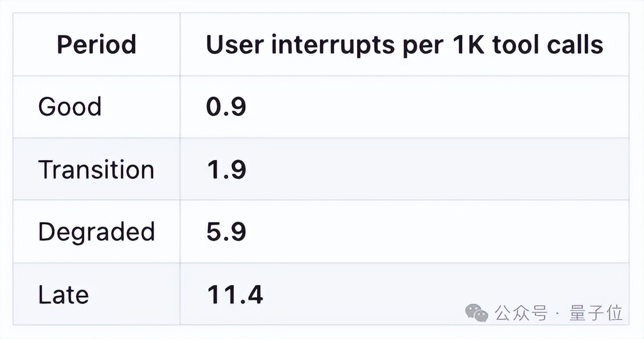Click the word 'User' in the header
The width and height of the screenshot is (644, 339).
[x=234, y=45]
